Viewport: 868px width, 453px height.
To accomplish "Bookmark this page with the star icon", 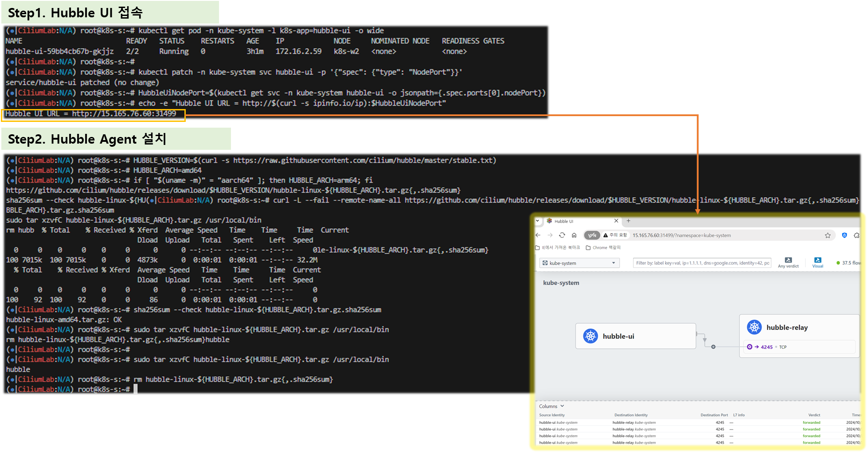I will tap(828, 235).
